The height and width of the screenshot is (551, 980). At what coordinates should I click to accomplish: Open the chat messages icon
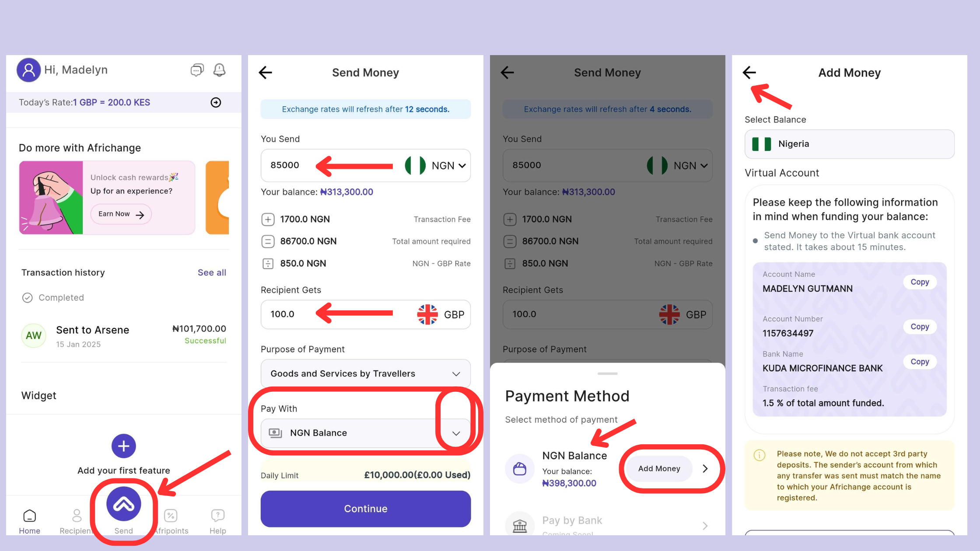pyautogui.click(x=197, y=70)
